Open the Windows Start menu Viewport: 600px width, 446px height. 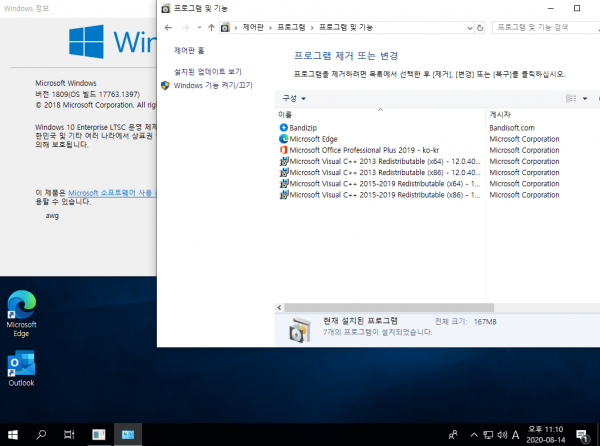click(13, 435)
